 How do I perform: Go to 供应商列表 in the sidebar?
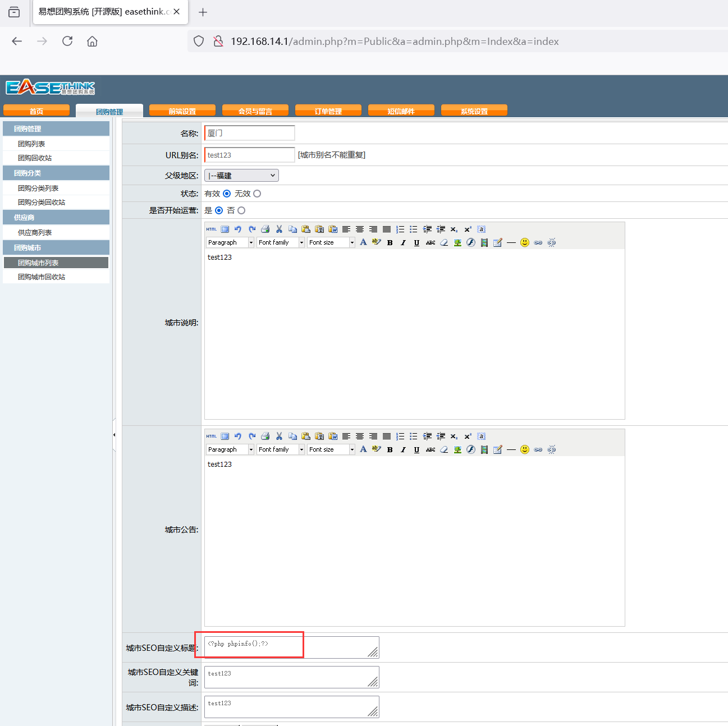35,232
